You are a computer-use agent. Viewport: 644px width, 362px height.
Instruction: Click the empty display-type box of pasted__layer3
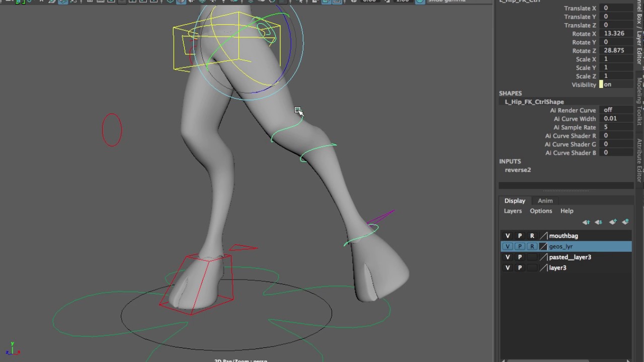532,257
